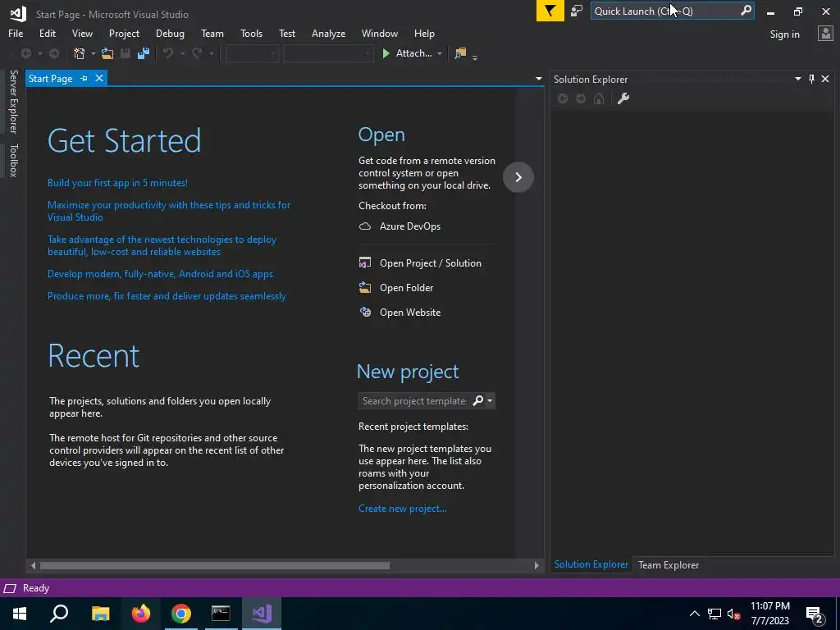840x630 pixels.
Task: Close the Solution Explorer panel
Action: click(x=825, y=79)
